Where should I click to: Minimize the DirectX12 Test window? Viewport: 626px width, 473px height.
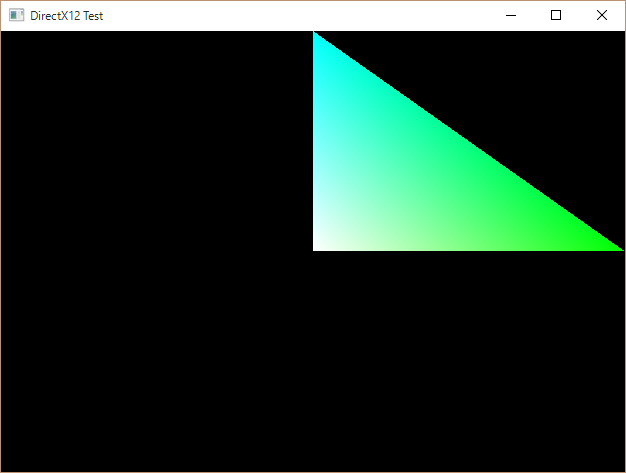[x=511, y=16]
